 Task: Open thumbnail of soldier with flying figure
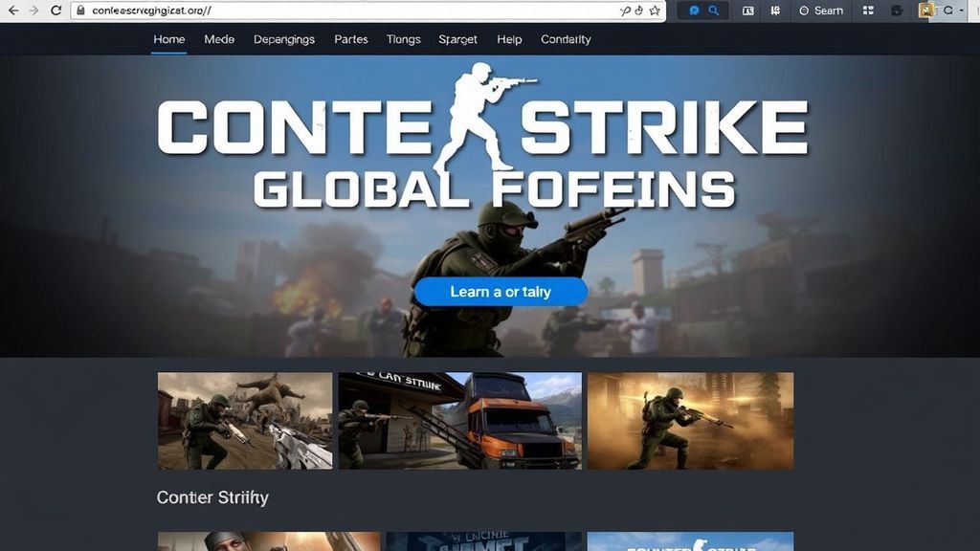click(245, 421)
